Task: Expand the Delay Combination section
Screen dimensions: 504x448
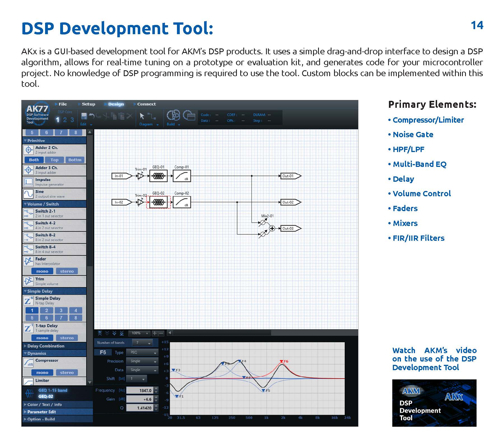Action: coord(46,346)
